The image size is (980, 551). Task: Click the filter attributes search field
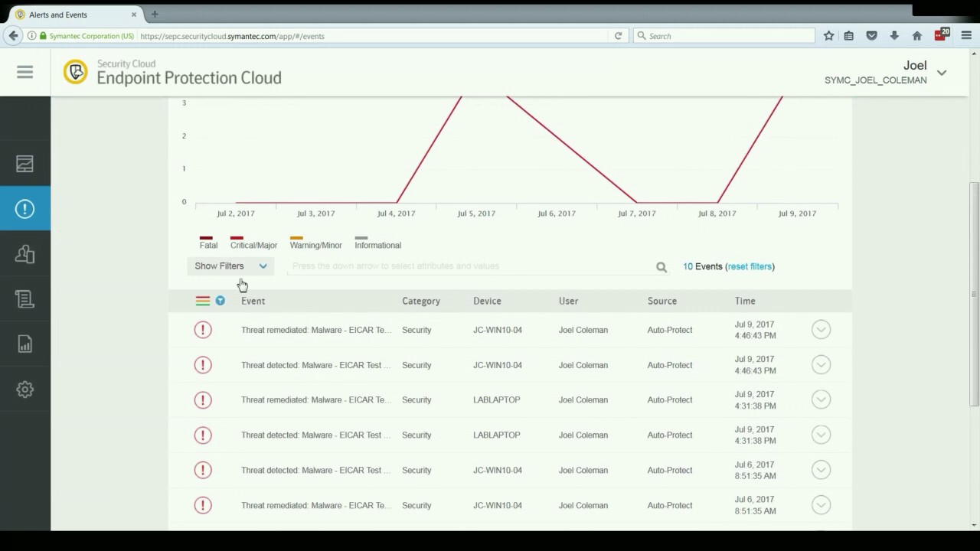(471, 266)
